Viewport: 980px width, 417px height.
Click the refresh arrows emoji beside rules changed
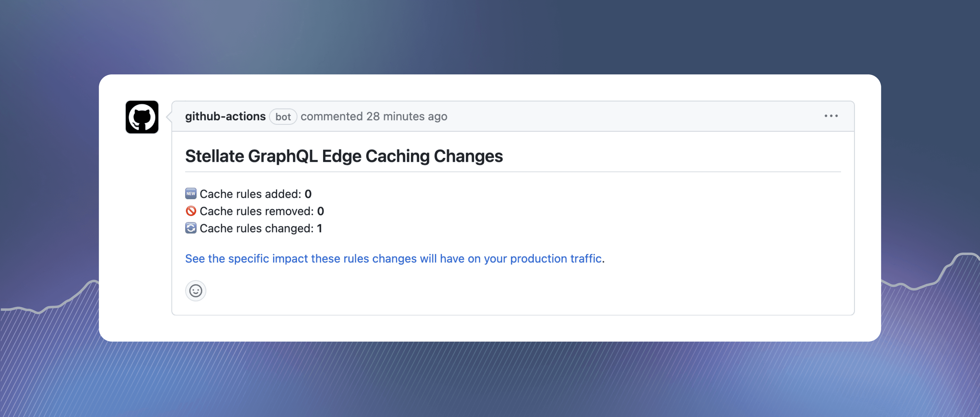click(191, 228)
